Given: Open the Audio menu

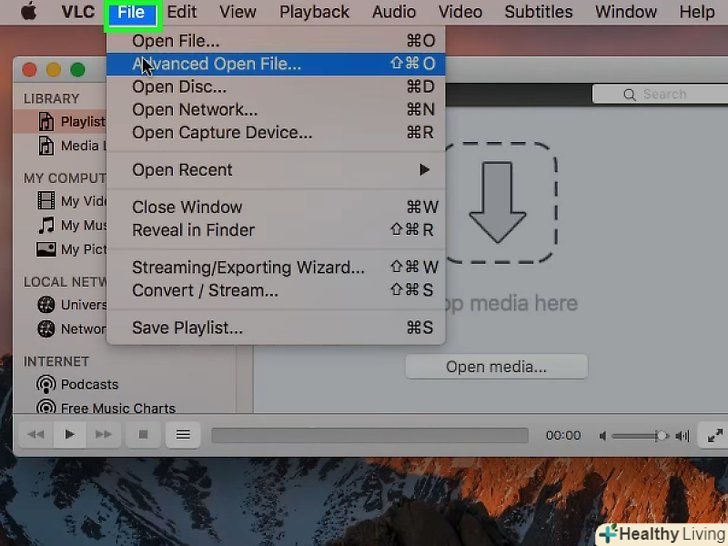Looking at the screenshot, I should 394,12.
